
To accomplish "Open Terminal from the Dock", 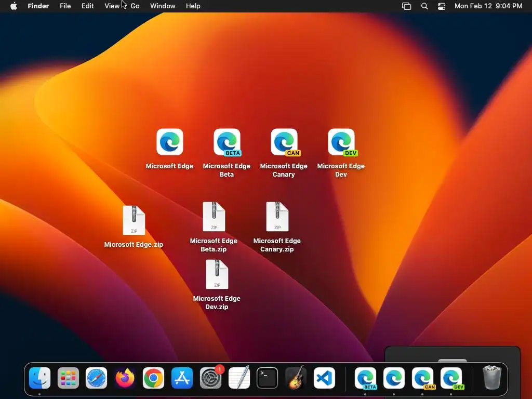I will [268, 378].
